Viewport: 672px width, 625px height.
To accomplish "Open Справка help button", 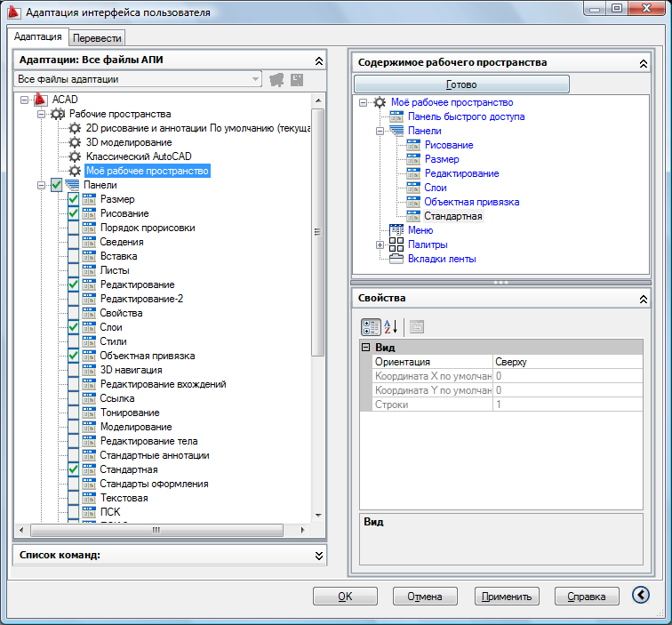I will pos(587,597).
